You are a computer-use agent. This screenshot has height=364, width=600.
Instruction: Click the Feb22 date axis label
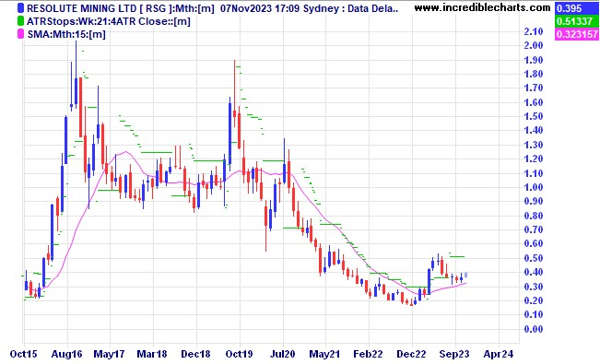coord(368,354)
